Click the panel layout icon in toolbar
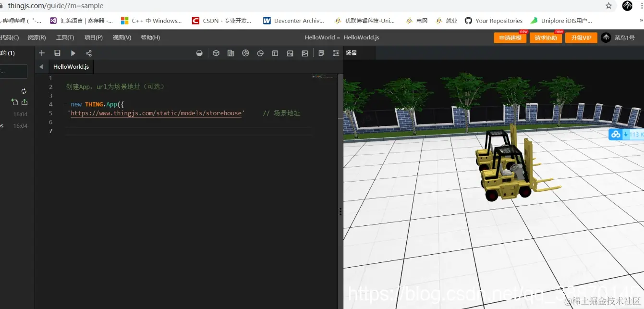Image resolution: width=644 pixels, height=309 pixels. (275, 53)
